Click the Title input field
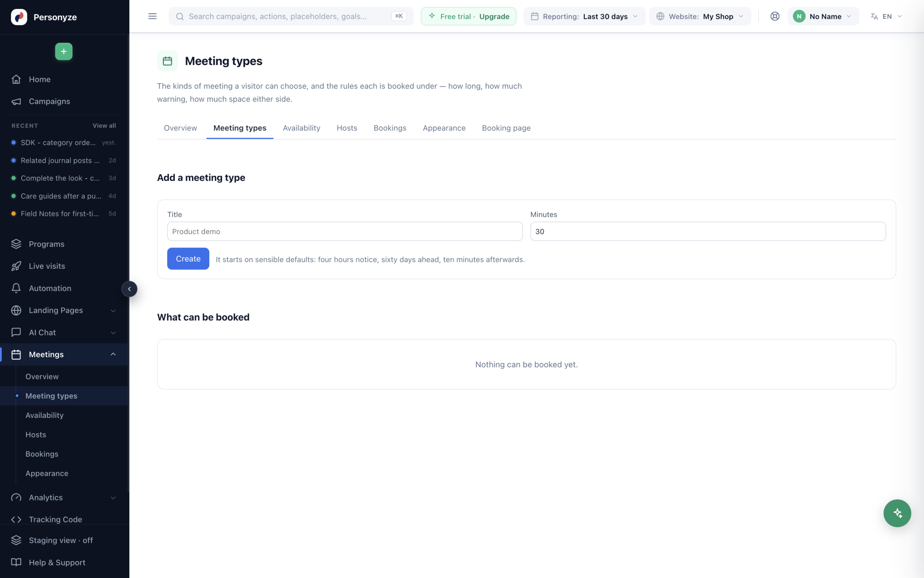The width and height of the screenshot is (924, 578). 345,231
